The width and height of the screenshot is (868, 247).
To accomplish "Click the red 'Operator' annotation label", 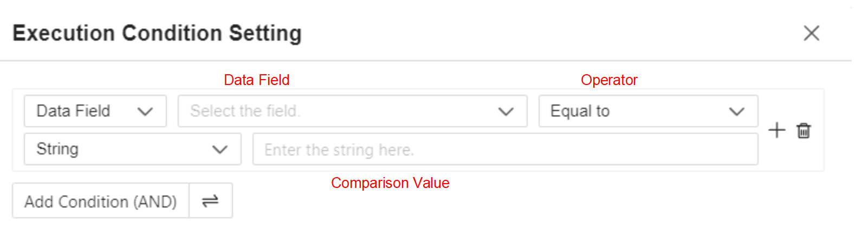I will click(x=609, y=80).
